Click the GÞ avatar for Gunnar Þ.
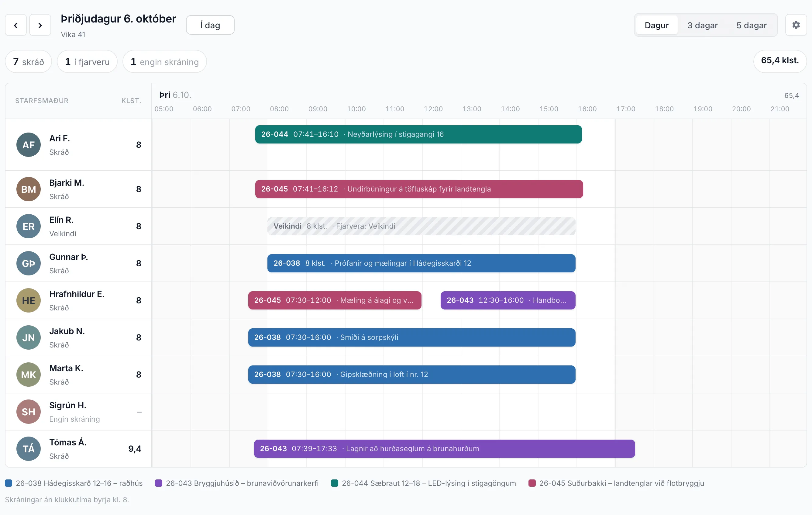This screenshot has height=515, width=812. pyautogui.click(x=29, y=263)
